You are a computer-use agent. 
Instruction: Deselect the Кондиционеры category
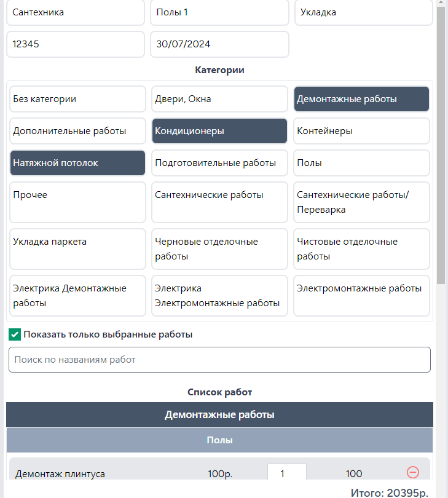tap(219, 131)
